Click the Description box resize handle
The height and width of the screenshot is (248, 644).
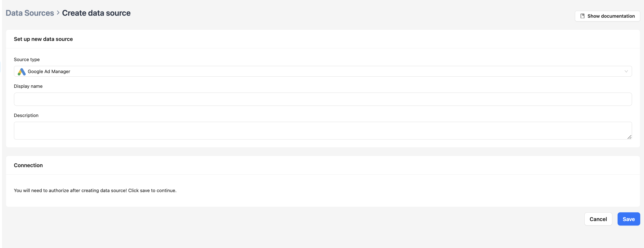coord(629,137)
